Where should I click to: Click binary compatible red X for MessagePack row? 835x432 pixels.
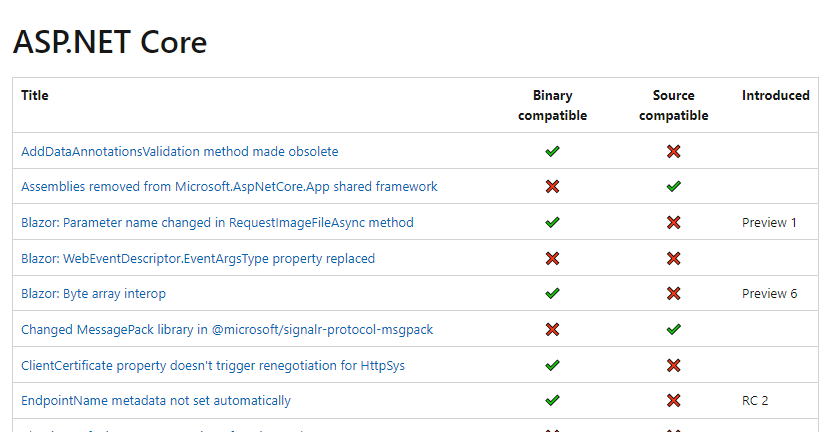pos(552,329)
